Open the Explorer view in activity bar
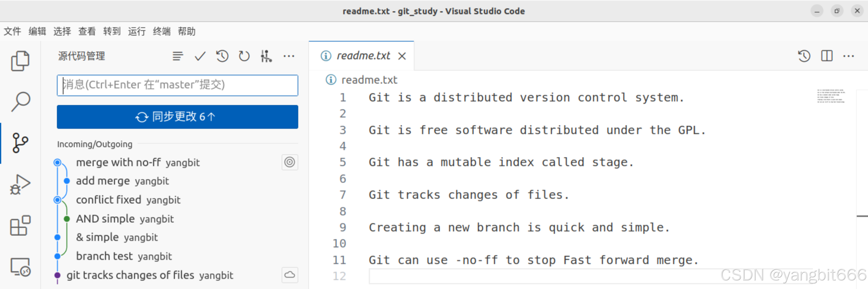The image size is (868, 289). [x=20, y=61]
